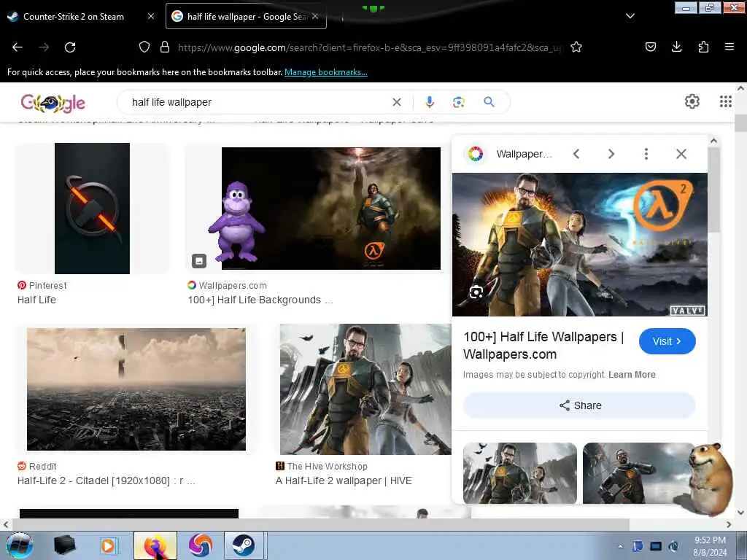Close the Counter-Strike 2 on Steam tab
The width and height of the screenshot is (747, 560).
pyautogui.click(x=150, y=16)
